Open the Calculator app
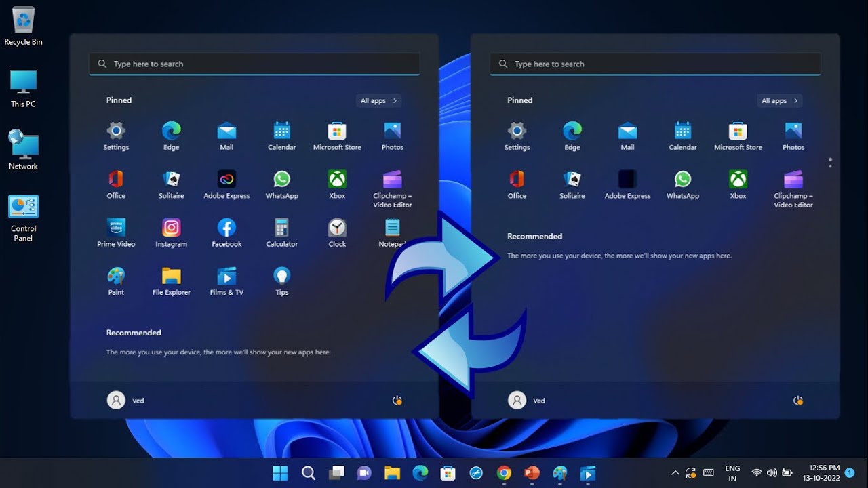The height and width of the screenshot is (488, 868). pos(281,232)
